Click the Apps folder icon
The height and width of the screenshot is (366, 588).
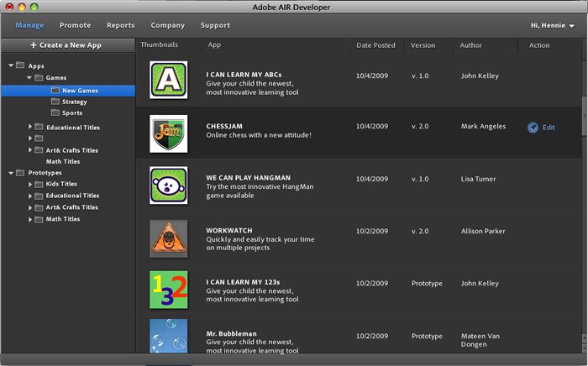(20, 65)
